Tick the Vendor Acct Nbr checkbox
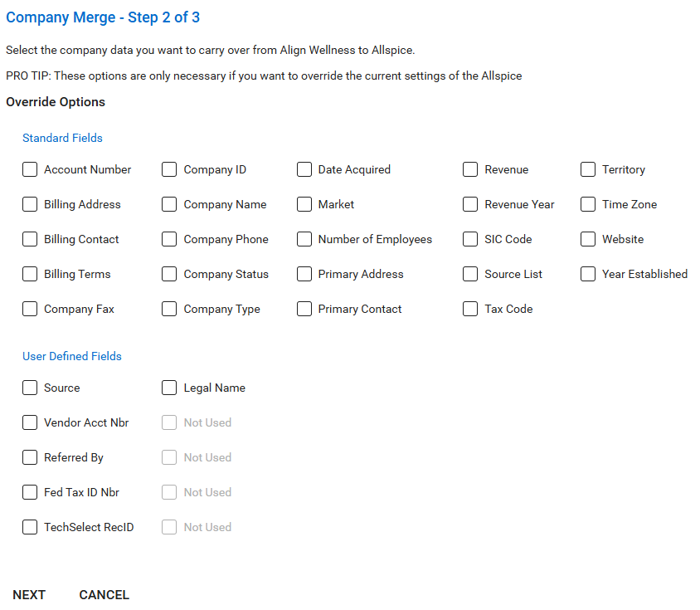This screenshot has width=700, height=610. pos(30,422)
